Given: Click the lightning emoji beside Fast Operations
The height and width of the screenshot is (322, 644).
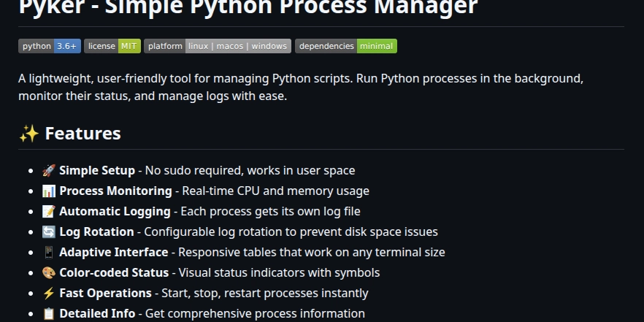Looking at the screenshot, I should tap(49, 294).
